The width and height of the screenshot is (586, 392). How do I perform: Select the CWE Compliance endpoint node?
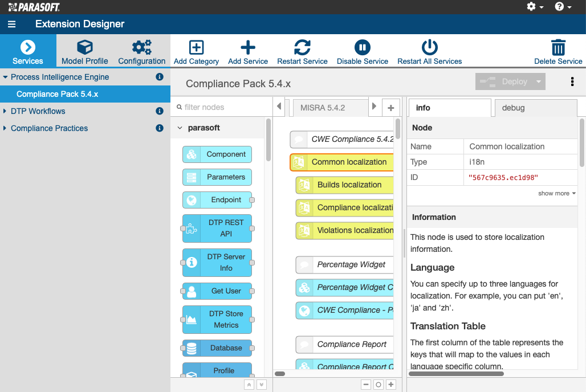coord(345,310)
